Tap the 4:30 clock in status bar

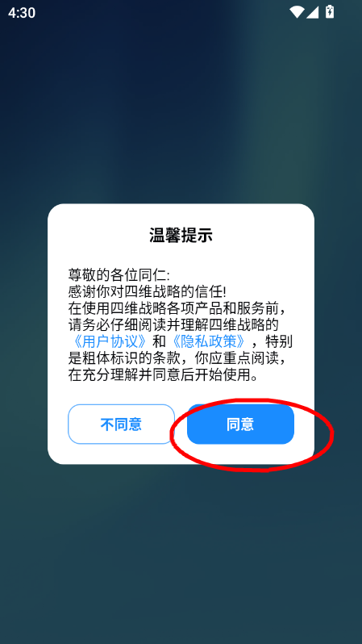tap(22, 13)
